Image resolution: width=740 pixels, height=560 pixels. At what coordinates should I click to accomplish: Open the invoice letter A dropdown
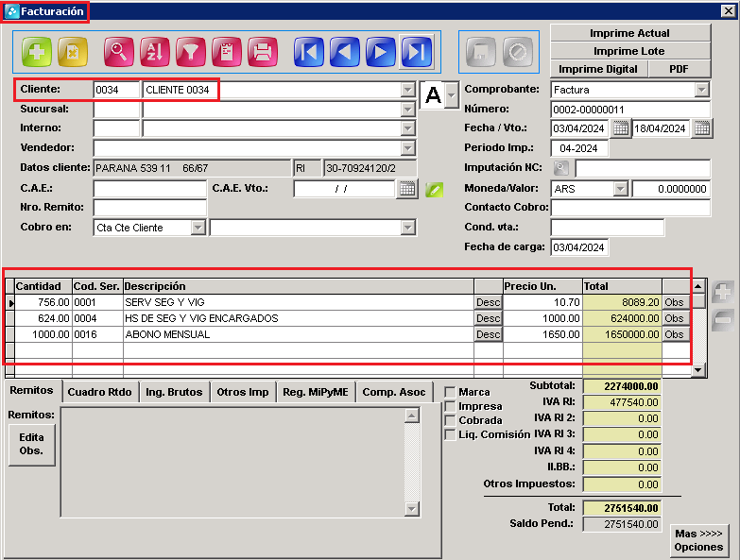click(x=452, y=95)
